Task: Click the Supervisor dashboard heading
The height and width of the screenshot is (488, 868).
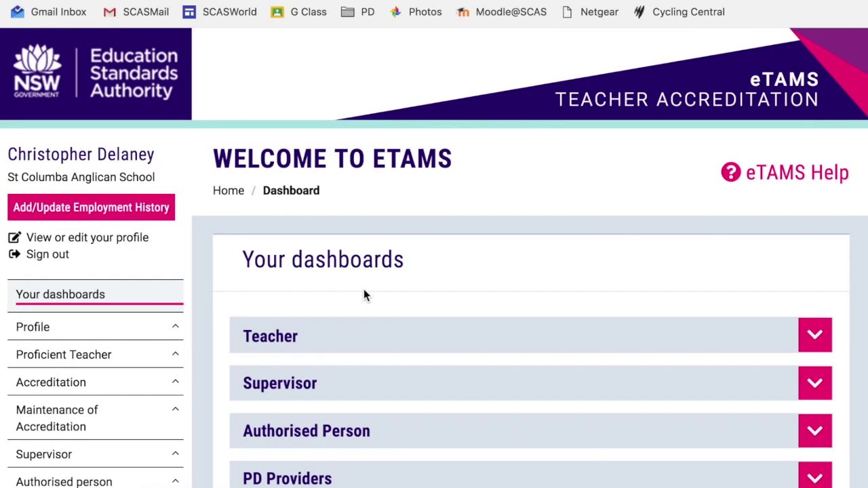Action: click(279, 383)
